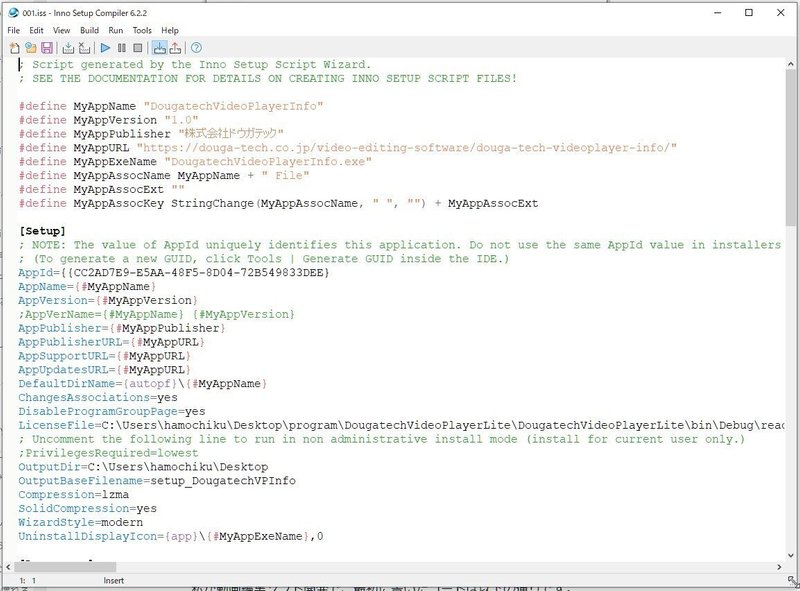
Task: Click vertical scrollbar up arrow
Action: pos(791,64)
